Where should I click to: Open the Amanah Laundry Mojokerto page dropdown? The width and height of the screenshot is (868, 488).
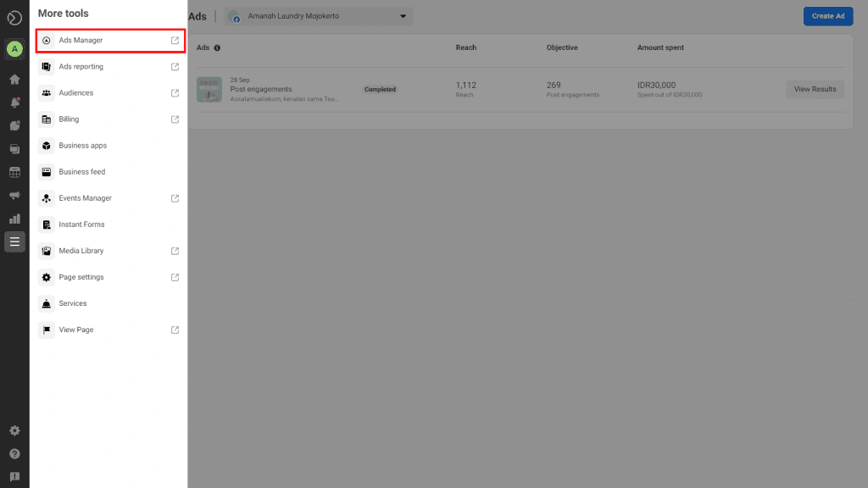pyautogui.click(x=319, y=16)
